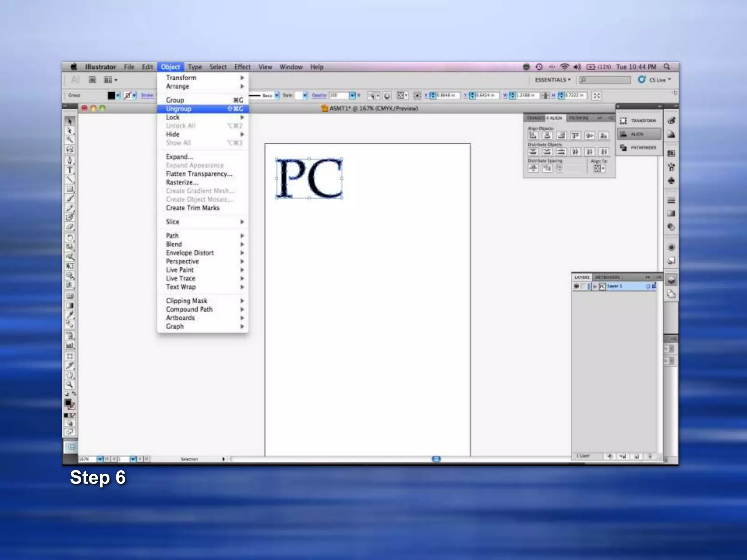Choose Ungroup from Object menu
The image size is (747, 560).
179,109
